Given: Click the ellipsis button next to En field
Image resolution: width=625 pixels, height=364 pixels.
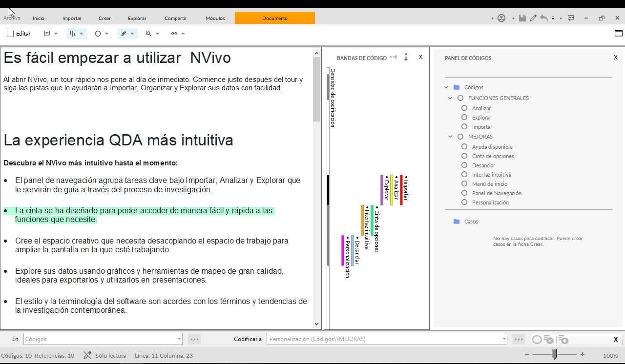Looking at the screenshot, I should [x=194, y=339].
